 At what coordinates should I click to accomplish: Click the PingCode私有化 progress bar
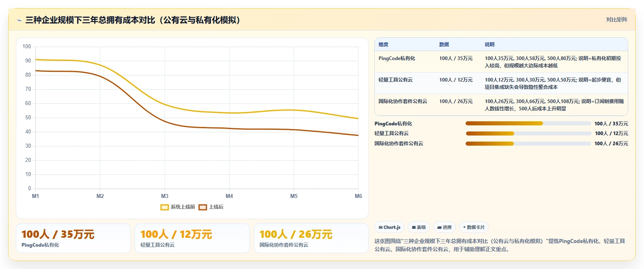528,123
